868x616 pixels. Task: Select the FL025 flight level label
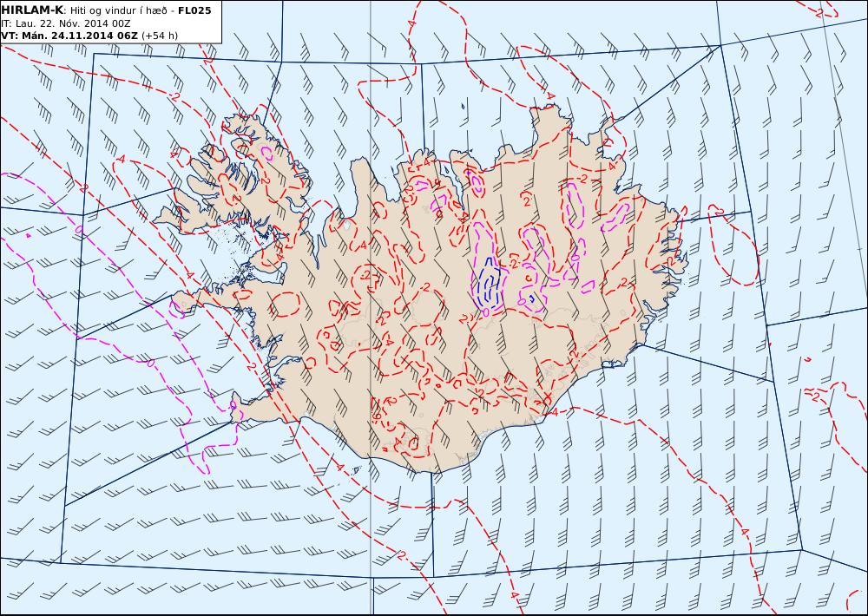[x=194, y=10]
